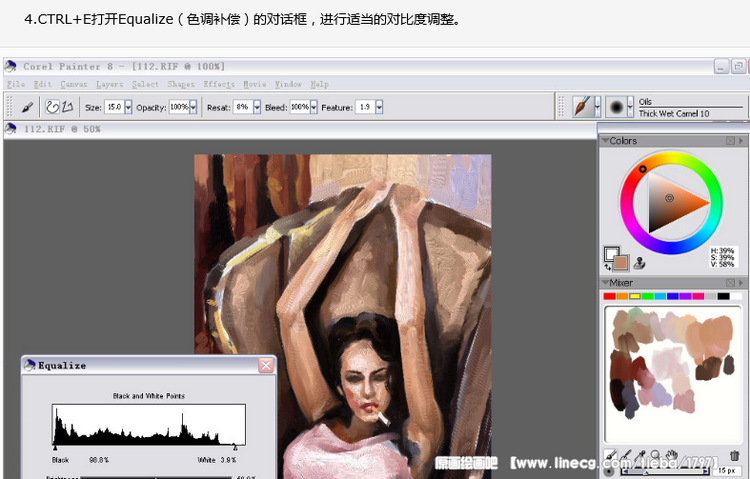Open the Opacity value dropdown arrow
The width and height of the screenshot is (750, 479).
coord(193,107)
